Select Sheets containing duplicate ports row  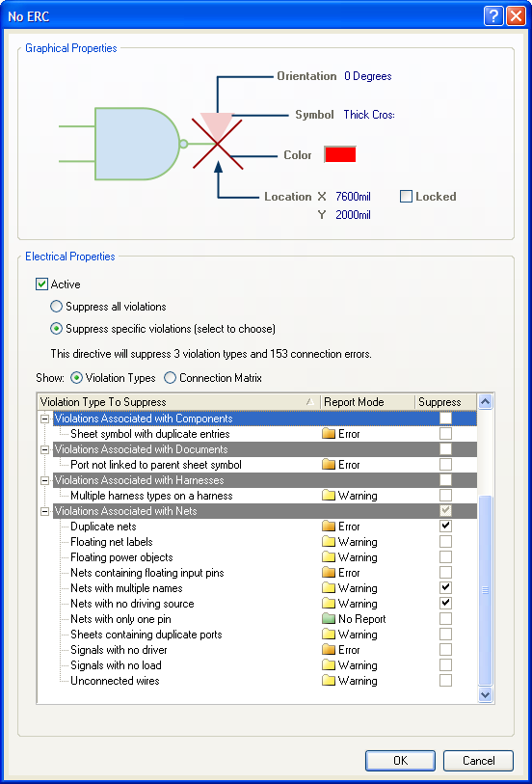[x=257, y=634]
